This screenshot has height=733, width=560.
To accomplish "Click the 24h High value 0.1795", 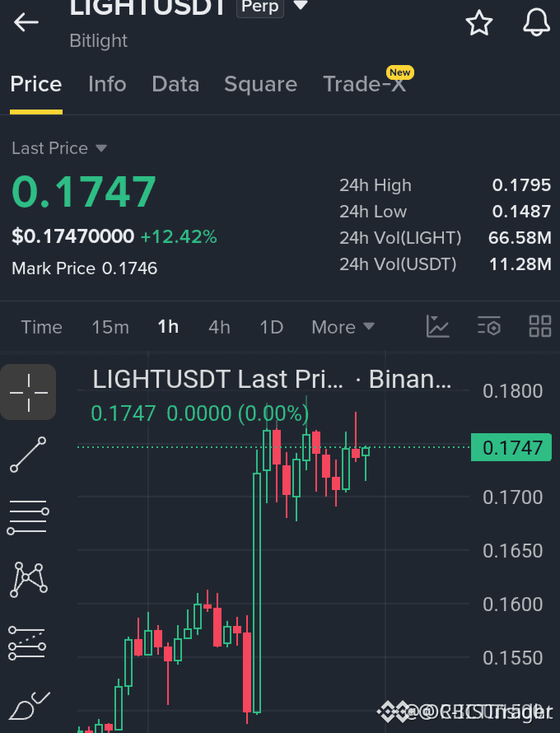I will pos(521,185).
